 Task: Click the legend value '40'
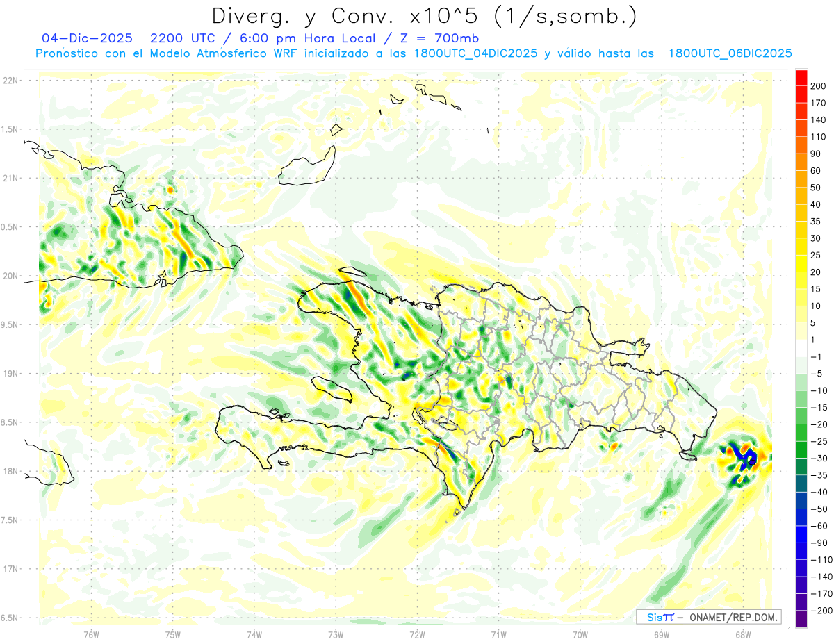pyautogui.click(x=817, y=204)
